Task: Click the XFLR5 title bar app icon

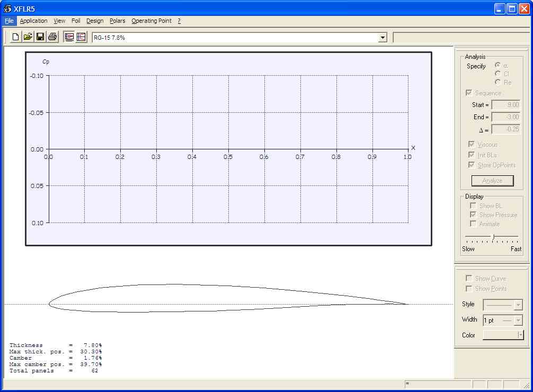Action: coord(7,8)
